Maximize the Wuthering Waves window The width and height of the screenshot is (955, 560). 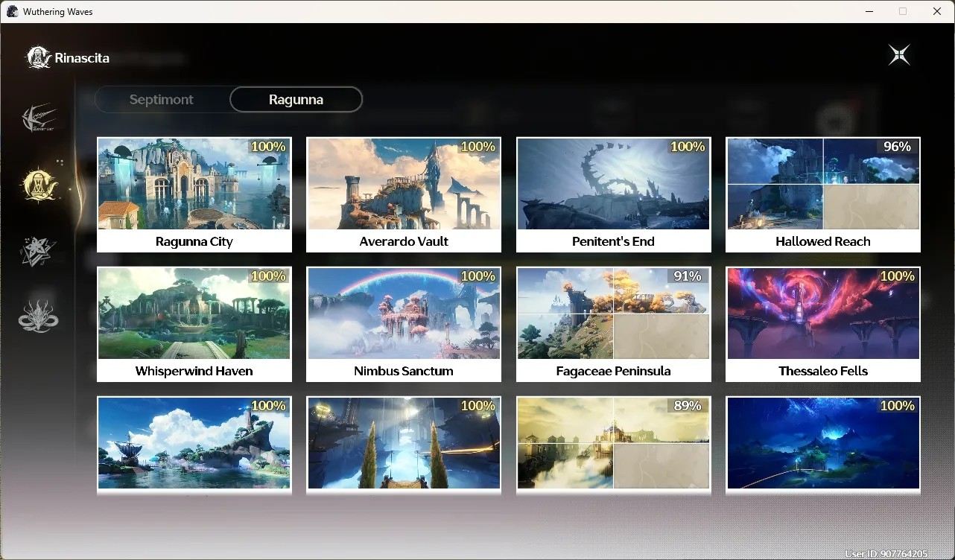point(903,11)
